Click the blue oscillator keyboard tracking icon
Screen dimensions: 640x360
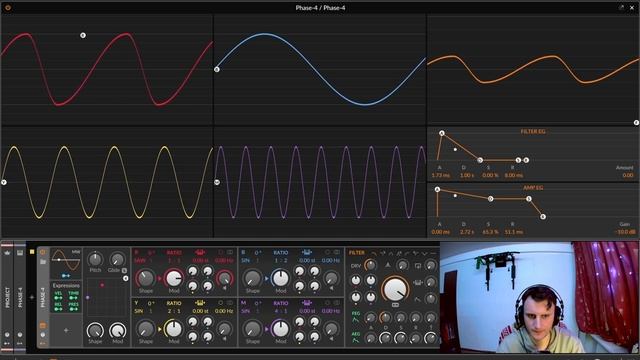[307, 252]
